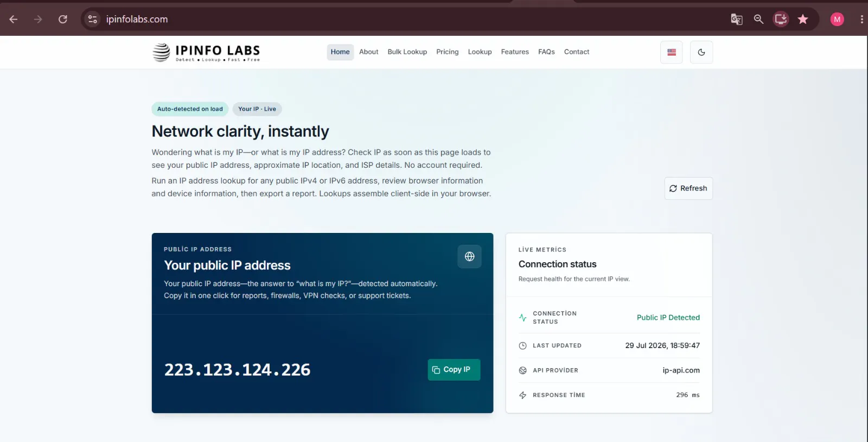Image resolution: width=868 pixels, height=442 pixels.
Task: Toggle dark mode with the moon icon
Action: pos(701,52)
